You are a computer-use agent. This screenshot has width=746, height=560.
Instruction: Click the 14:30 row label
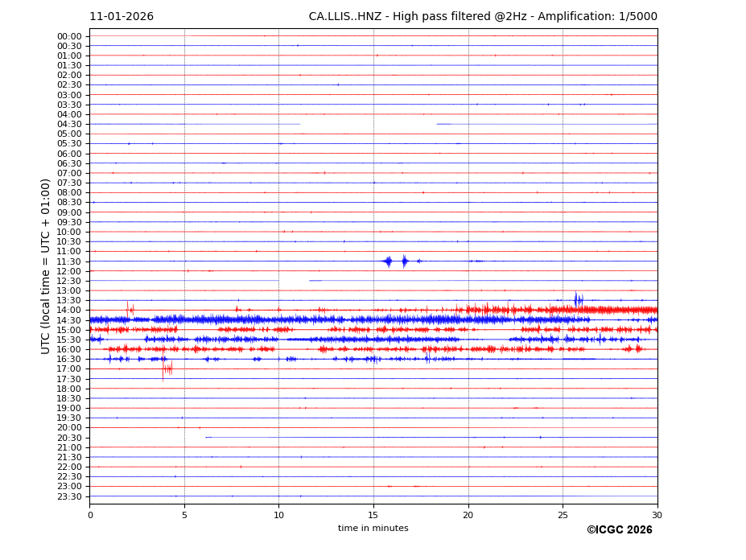click(x=69, y=320)
